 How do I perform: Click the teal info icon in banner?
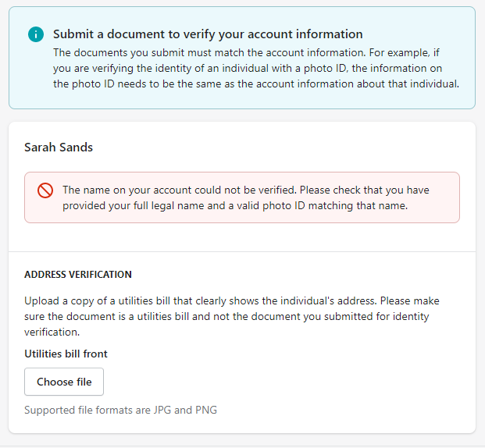tap(36, 34)
